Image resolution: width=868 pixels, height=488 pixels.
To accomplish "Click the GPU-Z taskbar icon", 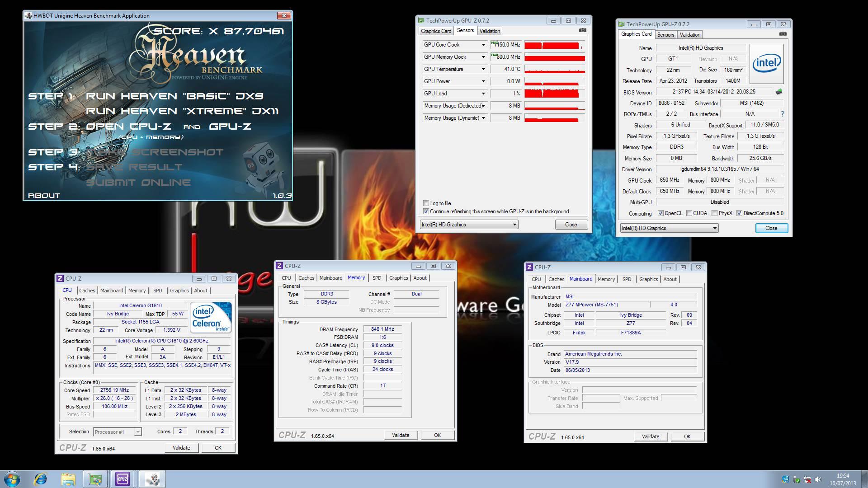I will (95, 479).
